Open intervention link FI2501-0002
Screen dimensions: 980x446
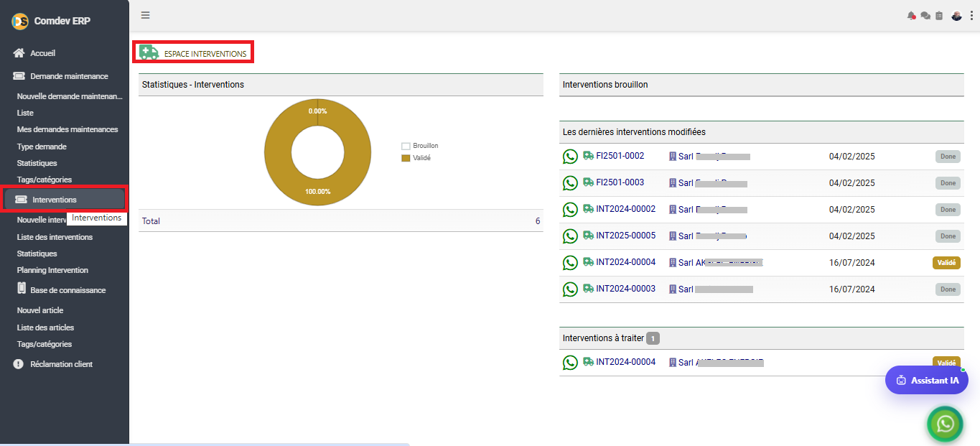point(620,156)
